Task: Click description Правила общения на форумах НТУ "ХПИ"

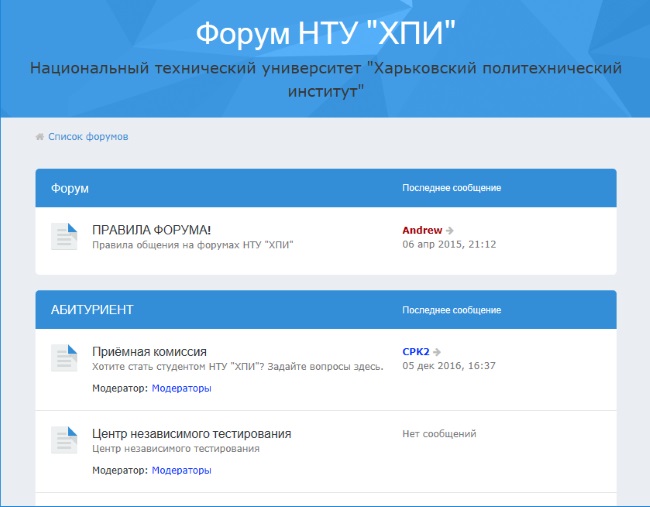Action: [x=193, y=245]
